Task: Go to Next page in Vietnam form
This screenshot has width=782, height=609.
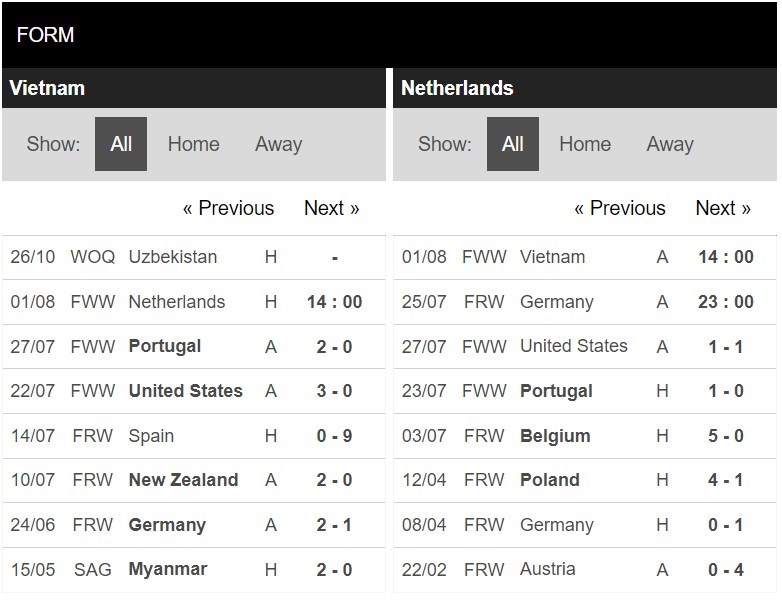Action: pos(332,208)
